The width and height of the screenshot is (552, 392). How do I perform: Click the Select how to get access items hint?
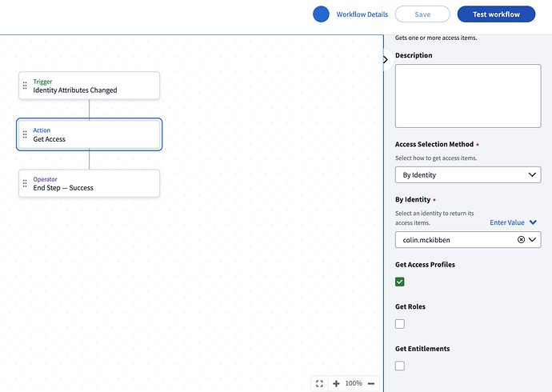pos(436,158)
